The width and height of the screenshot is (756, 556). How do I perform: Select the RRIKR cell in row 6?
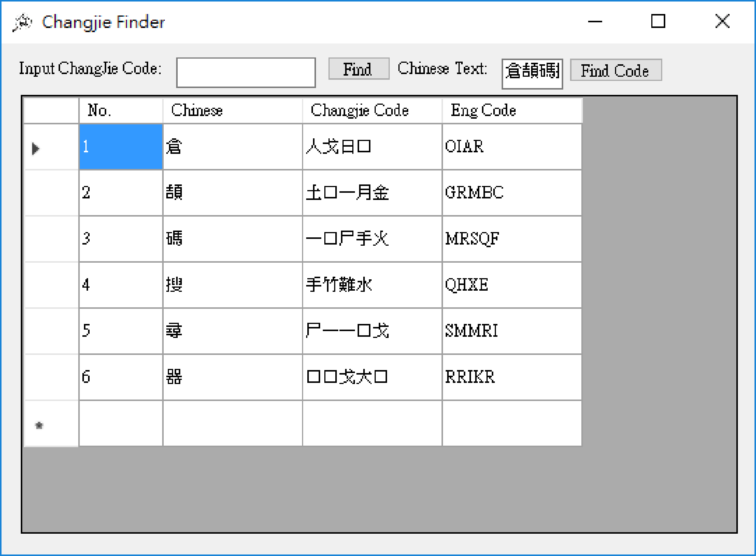click(x=511, y=377)
